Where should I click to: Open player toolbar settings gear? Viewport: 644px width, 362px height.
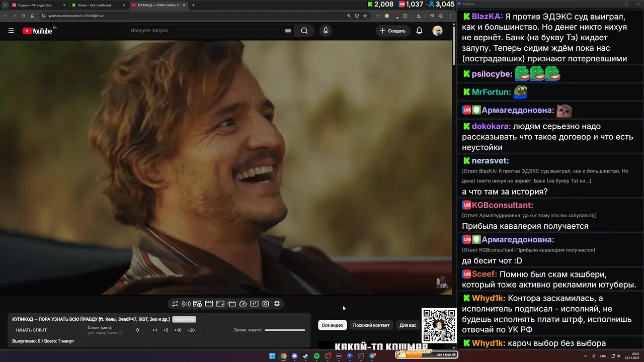[x=277, y=304]
